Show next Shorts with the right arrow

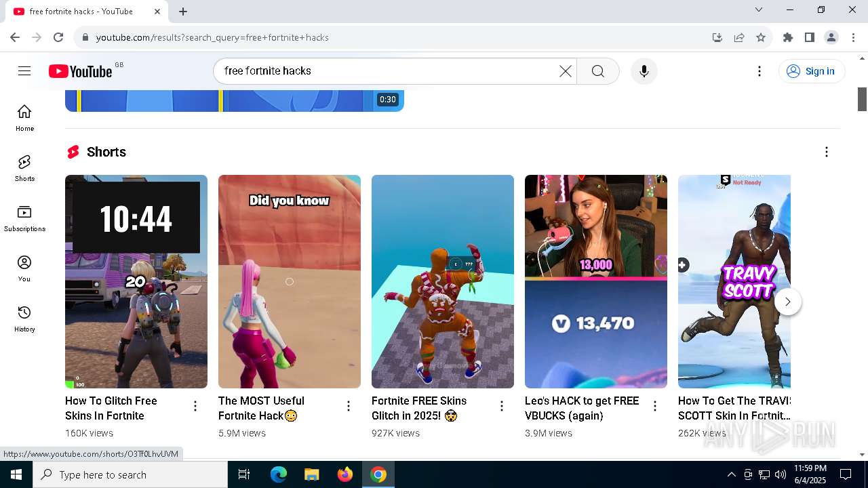pyautogui.click(x=787, y=302)
